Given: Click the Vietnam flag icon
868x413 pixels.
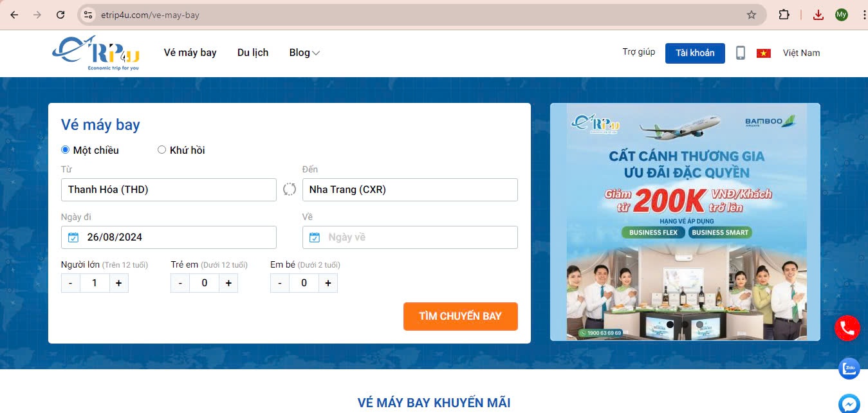Looking at the screenshot, I should coord(764,53).
